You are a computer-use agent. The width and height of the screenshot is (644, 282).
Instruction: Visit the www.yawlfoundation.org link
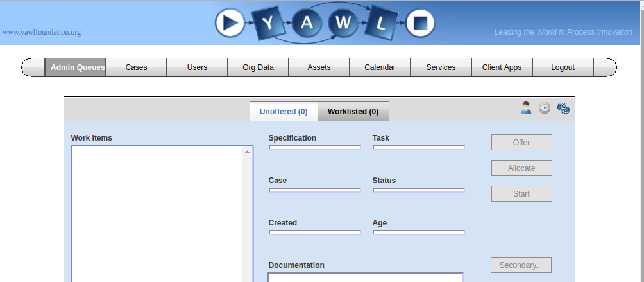(x=42, y=32)
